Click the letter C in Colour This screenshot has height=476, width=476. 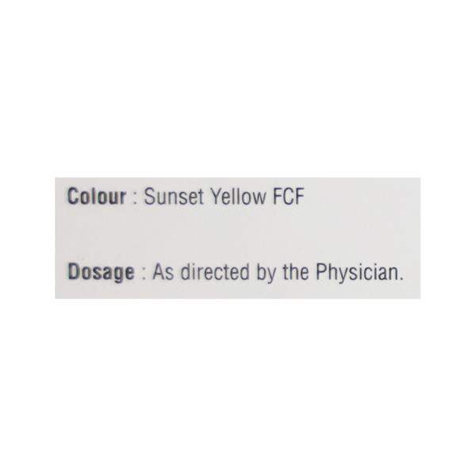pos(73,197)
